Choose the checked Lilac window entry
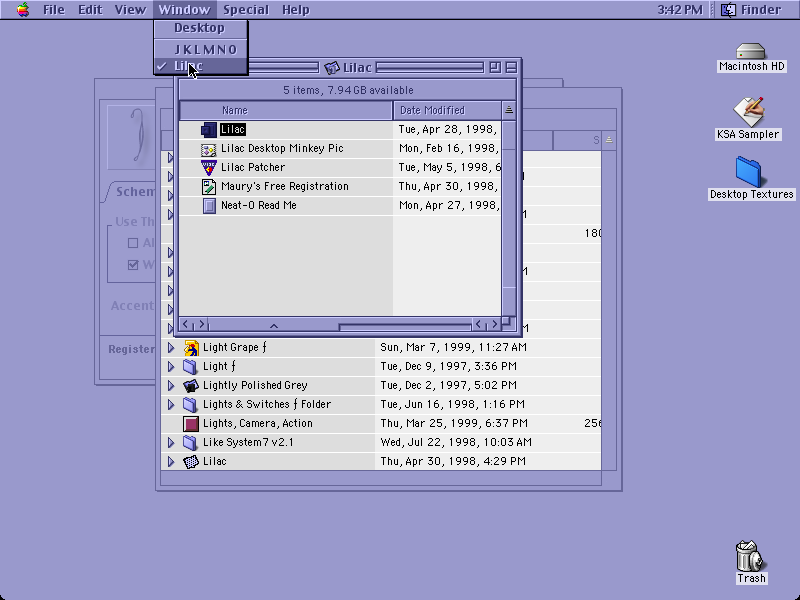The height and width of the screenshot is (600, 800). coord(201,66)
